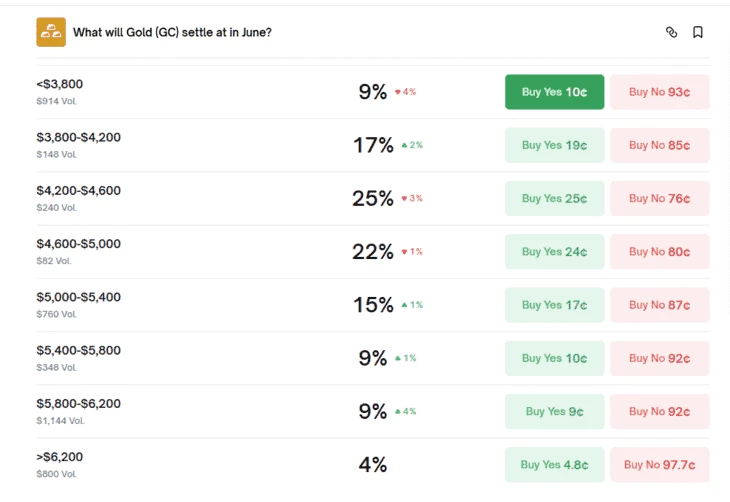The height and width of the screenshot is (502, 730).
Task: Buy Yes at 17¢ for $5,000-$5,400
Action: point(554,305)
